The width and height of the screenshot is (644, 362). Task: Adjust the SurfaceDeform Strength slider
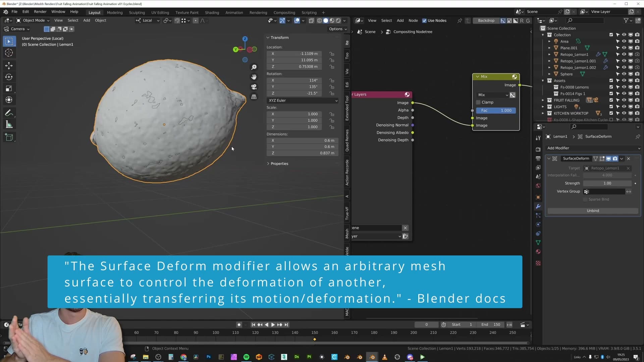click(607, 183)
